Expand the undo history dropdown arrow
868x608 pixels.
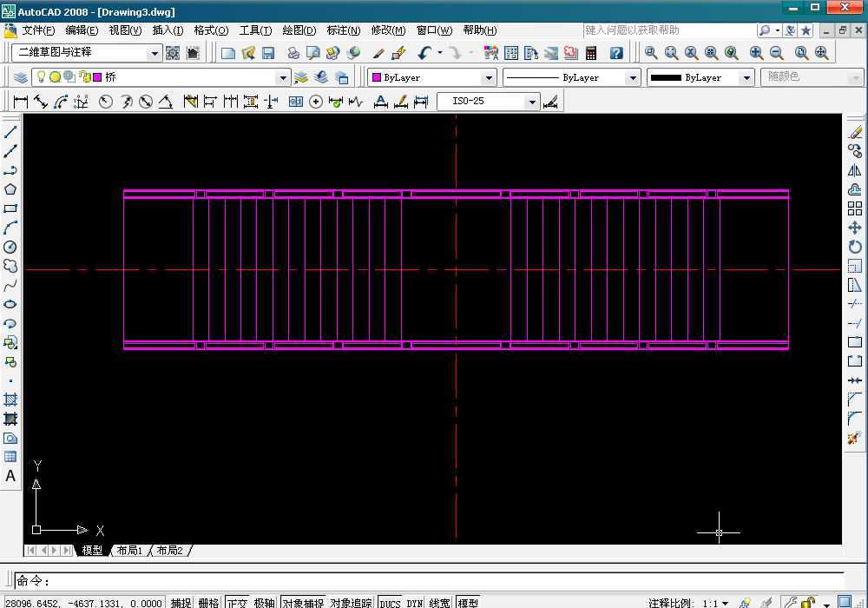pyautogui.click(x=440, y=53)
